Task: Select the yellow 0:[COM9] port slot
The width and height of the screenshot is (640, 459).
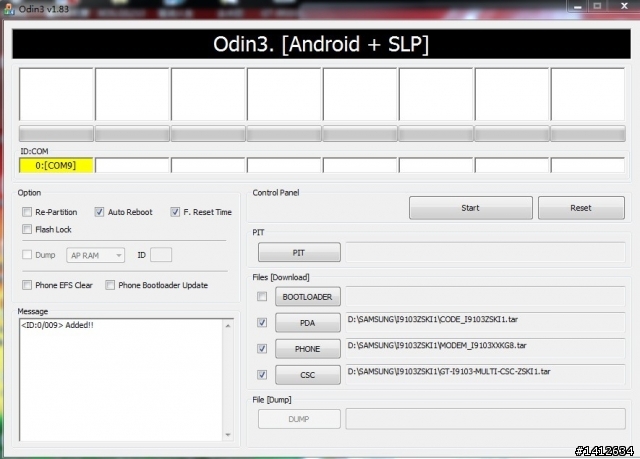Action: point(56,166)
